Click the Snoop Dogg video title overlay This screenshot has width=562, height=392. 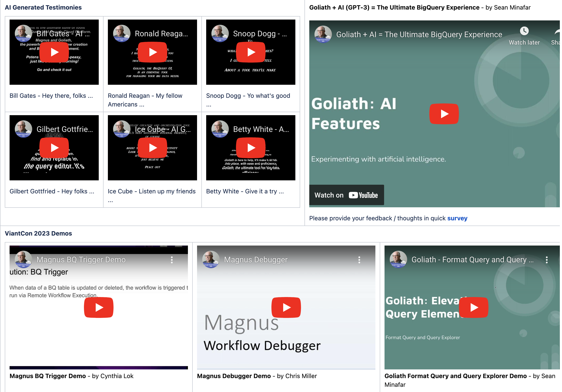[x=260, y=33]
